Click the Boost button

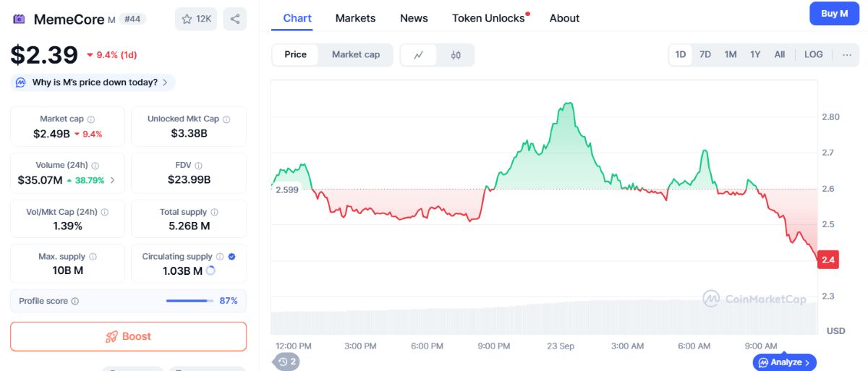pos(129,336)
